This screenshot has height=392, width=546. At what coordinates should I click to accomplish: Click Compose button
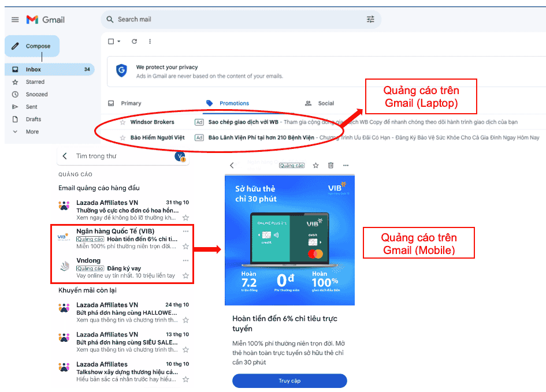point(32,46)
